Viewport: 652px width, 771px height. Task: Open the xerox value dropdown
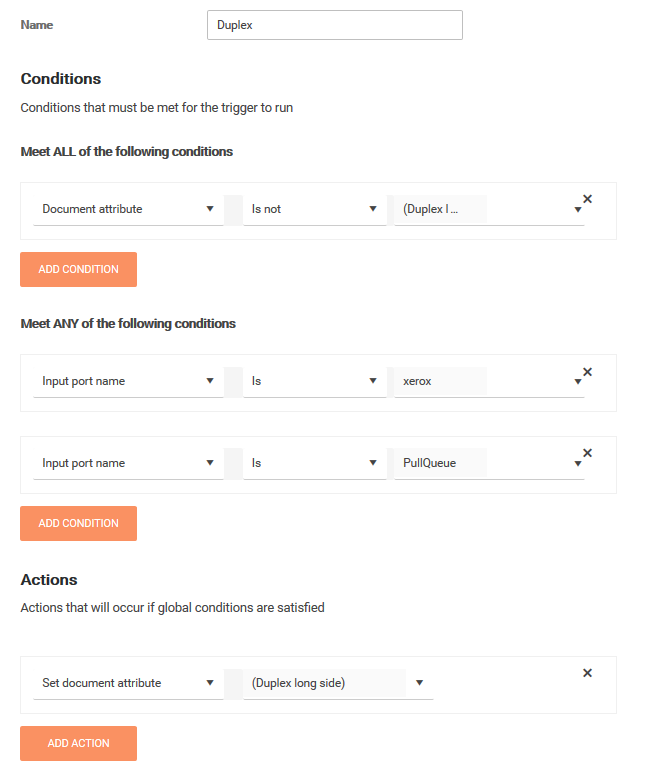(x=489, y=381)
